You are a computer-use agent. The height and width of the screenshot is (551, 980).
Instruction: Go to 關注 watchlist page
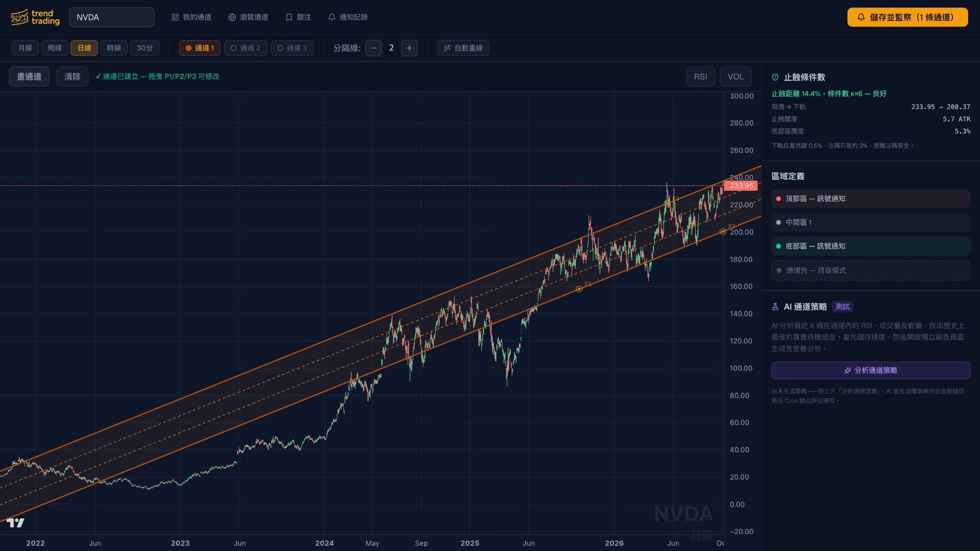tap(298, 17)
